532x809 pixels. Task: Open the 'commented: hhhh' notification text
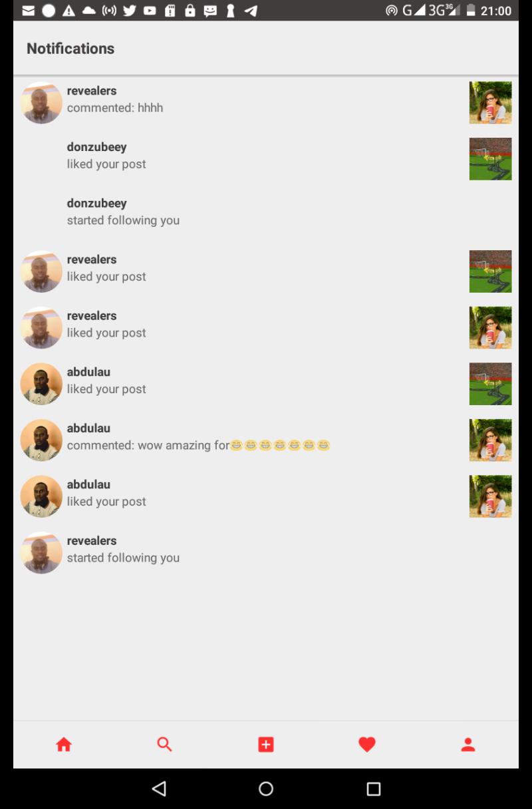115,108
